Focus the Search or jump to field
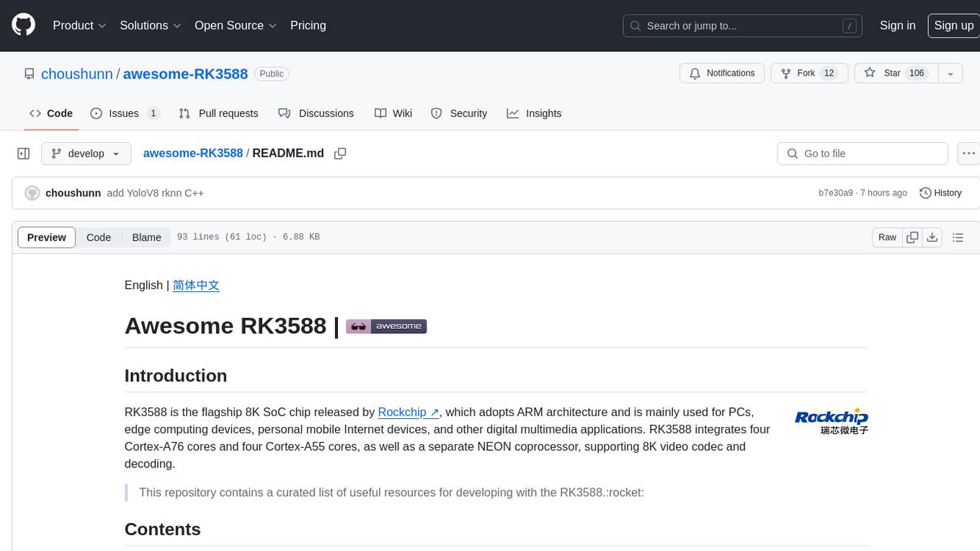980x551 pixels. pyautogui.click(x=743, y=26)
